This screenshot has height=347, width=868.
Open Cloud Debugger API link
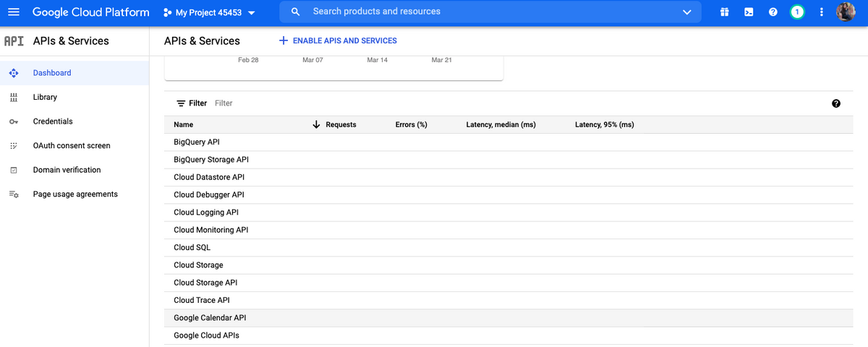tap(209, 195)
